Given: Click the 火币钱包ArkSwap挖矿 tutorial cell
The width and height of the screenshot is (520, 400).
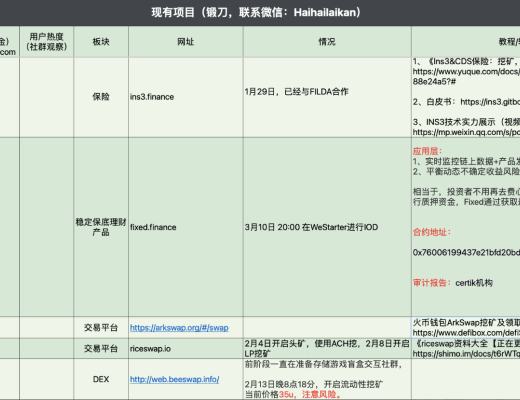Looking at the screenshot, I should 466,328.
